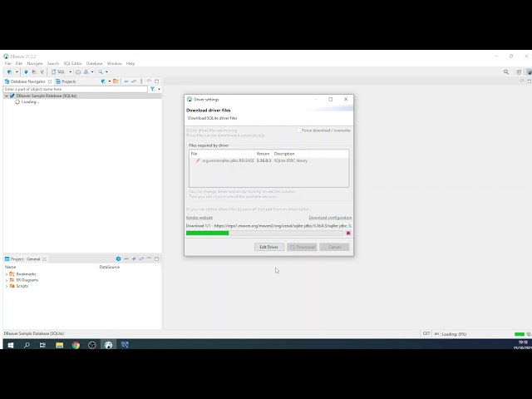Click the magnifier search icon in main toolbar

point(101,72)
